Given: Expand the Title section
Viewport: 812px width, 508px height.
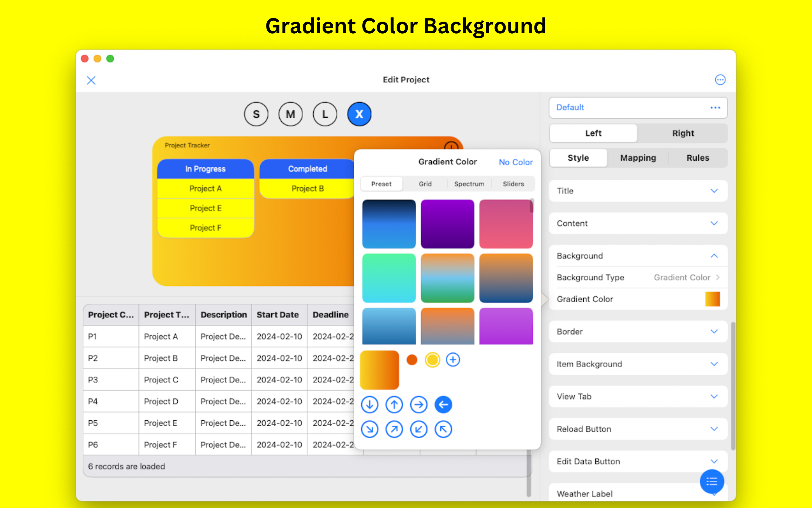Looking at the screenshot, I should tap(638, 191).
